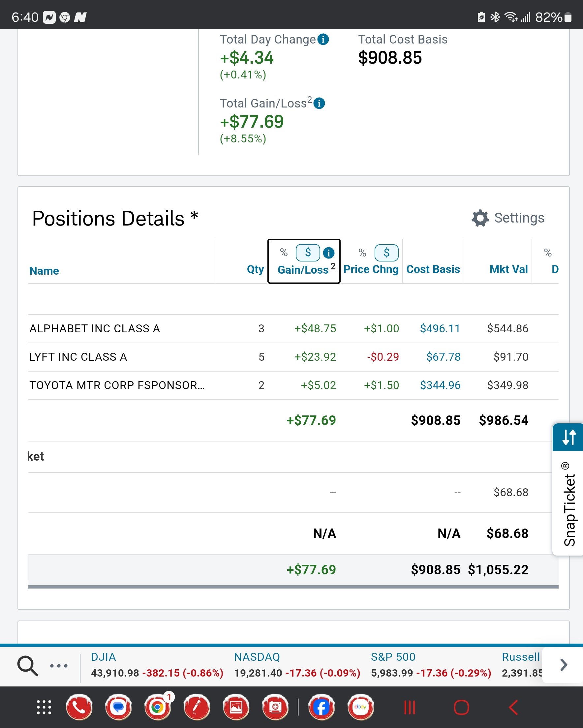Click the Settings label link
583x728 pixels.
pos(519,218)
